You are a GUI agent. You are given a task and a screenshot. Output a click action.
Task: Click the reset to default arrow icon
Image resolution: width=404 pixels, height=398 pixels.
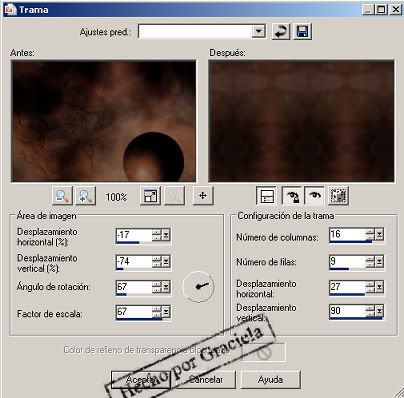click(281, 32)
